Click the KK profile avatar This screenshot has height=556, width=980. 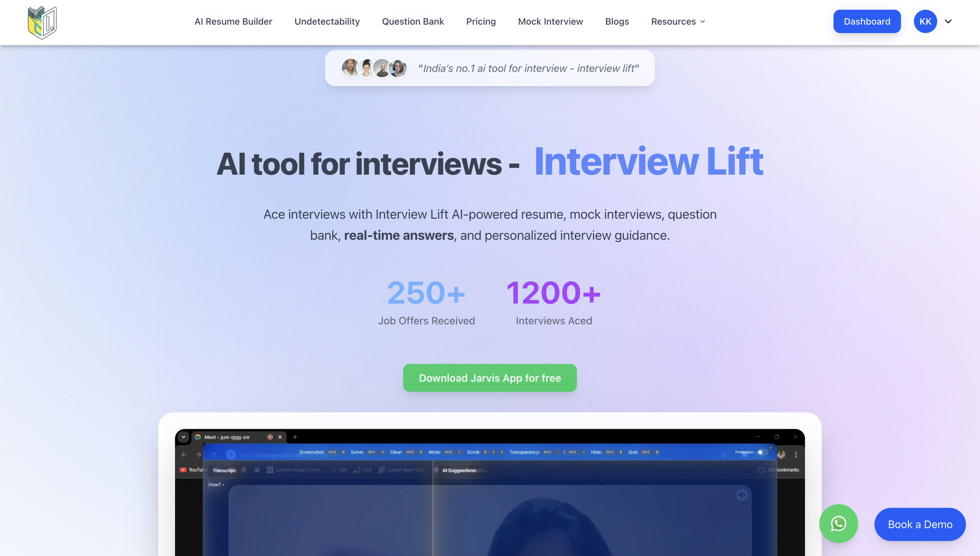point(925,22)
